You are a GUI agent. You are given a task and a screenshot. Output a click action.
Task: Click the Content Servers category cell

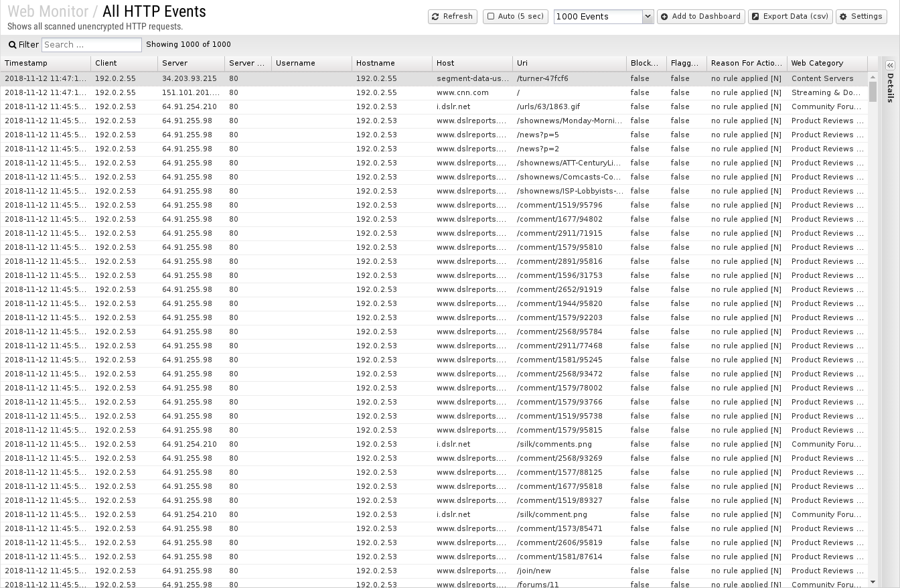[x=828, y=78]
